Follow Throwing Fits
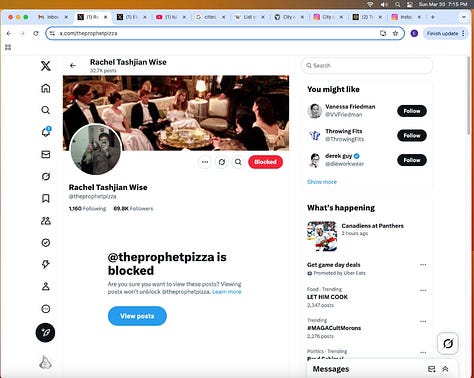The height and width of the screenshot is (378, 474). point(412,136)
